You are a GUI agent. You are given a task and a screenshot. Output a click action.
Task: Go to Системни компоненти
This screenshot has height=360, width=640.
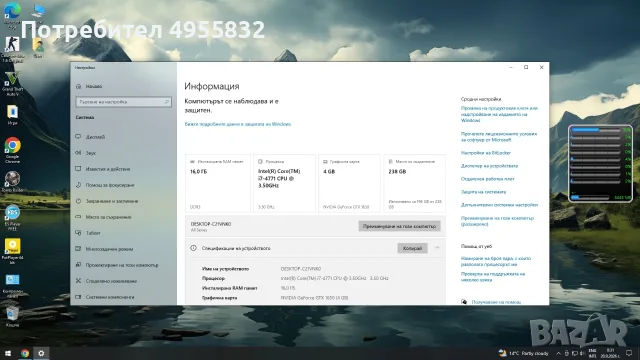[110, 297]
